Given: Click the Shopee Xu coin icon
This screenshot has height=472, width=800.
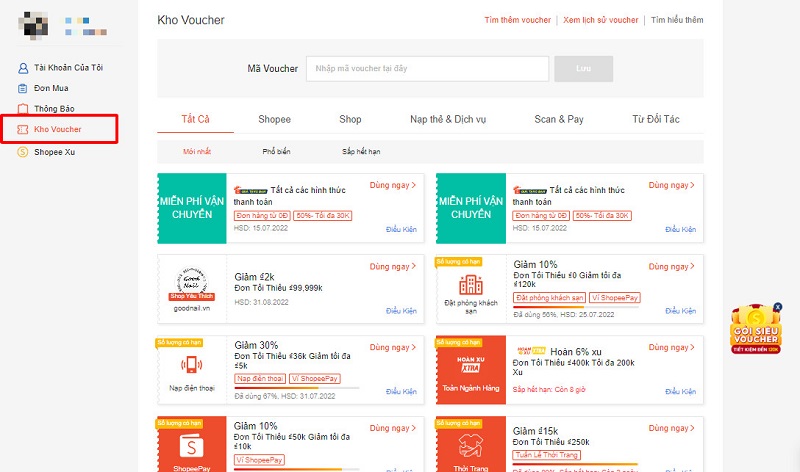Looking at the screenshot, I should tap(23, 152).
